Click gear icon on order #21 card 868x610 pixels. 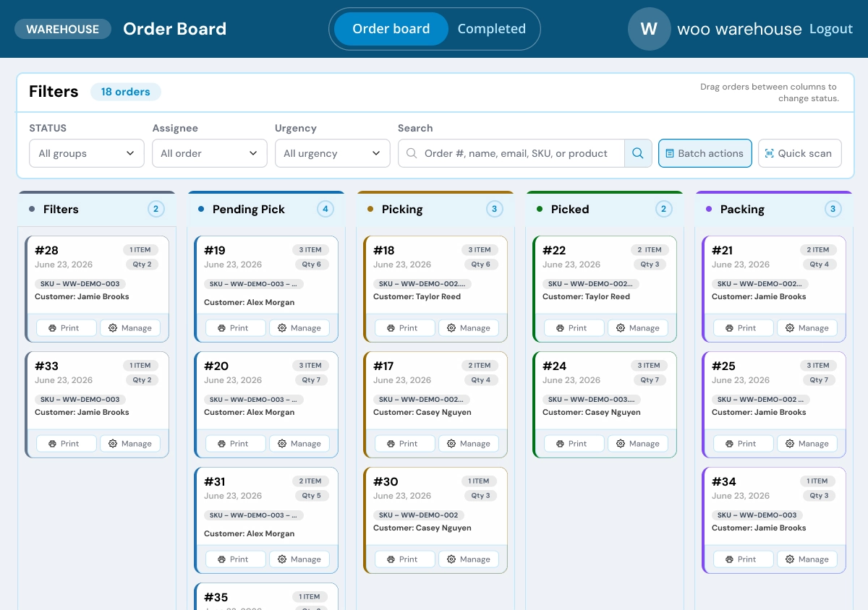click(x=790, y=328)
